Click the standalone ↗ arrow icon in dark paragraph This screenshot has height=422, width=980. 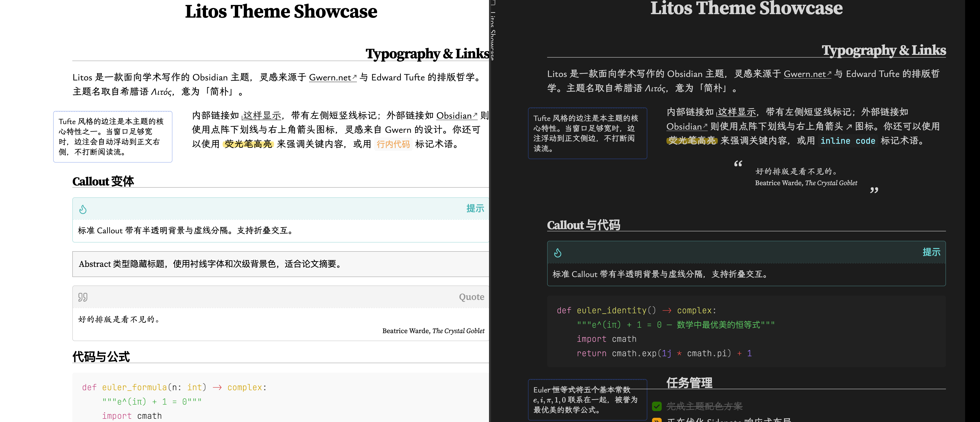pyautogui.click(x=849, y=127)
